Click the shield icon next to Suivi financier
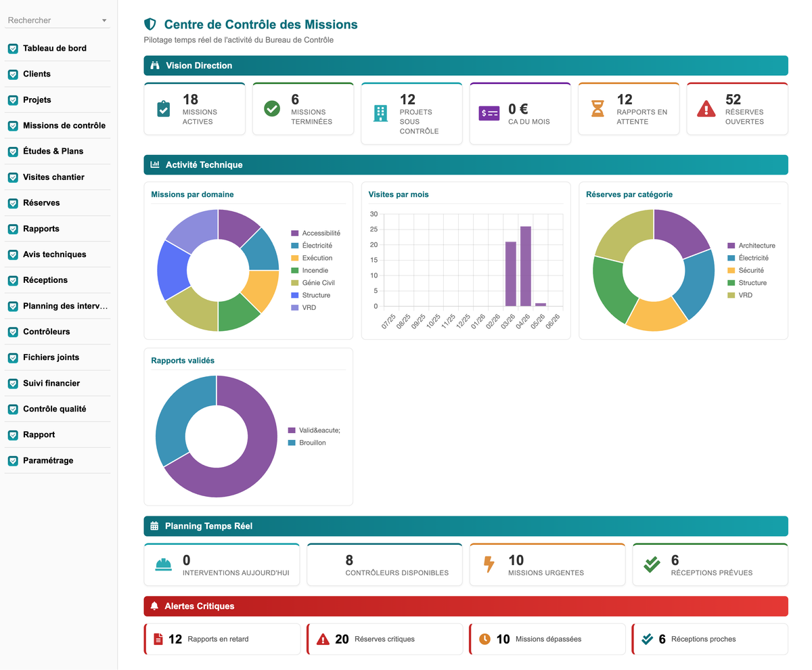 click(x=12, y=383)
